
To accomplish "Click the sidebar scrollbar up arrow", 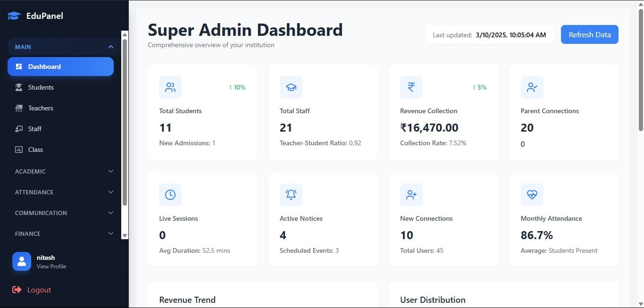I will point(125,34).
